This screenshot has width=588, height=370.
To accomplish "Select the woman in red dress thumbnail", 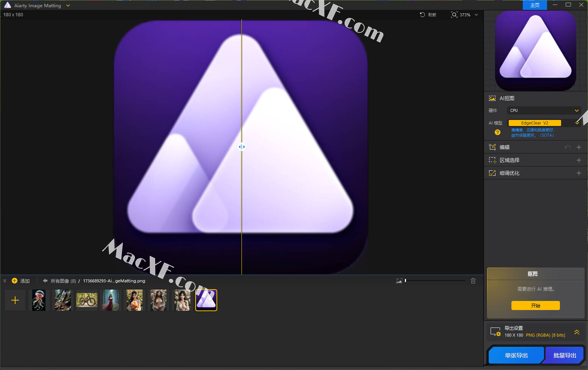I will [111, 300].
